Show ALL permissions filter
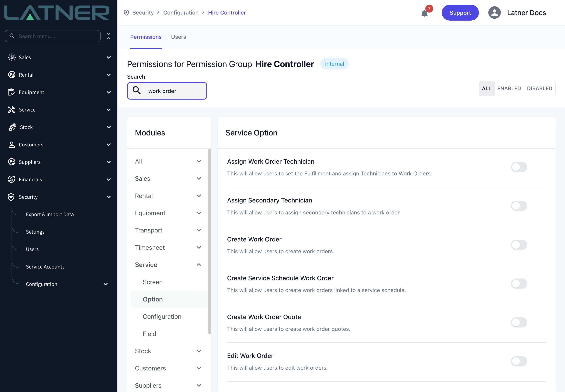 (x=486, y=88)
